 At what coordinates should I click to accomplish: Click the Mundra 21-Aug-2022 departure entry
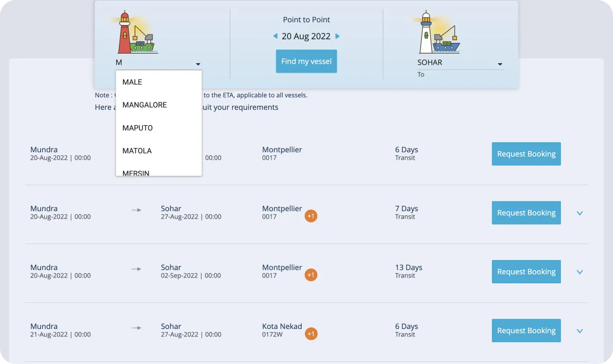60,331
